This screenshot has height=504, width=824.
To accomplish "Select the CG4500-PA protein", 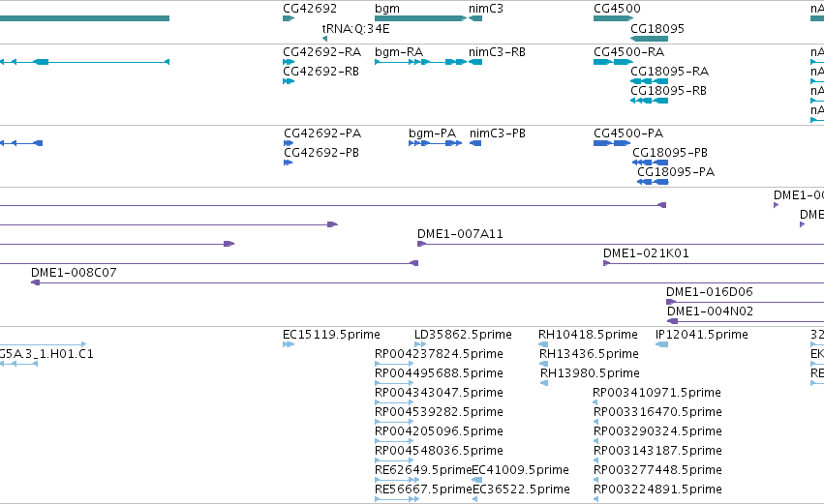I will click(612, 143).
